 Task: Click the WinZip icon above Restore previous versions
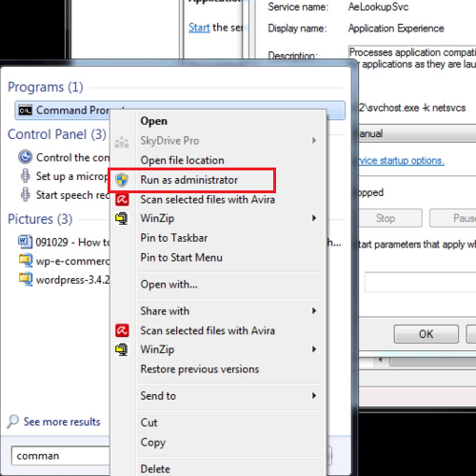coord(122,349)
